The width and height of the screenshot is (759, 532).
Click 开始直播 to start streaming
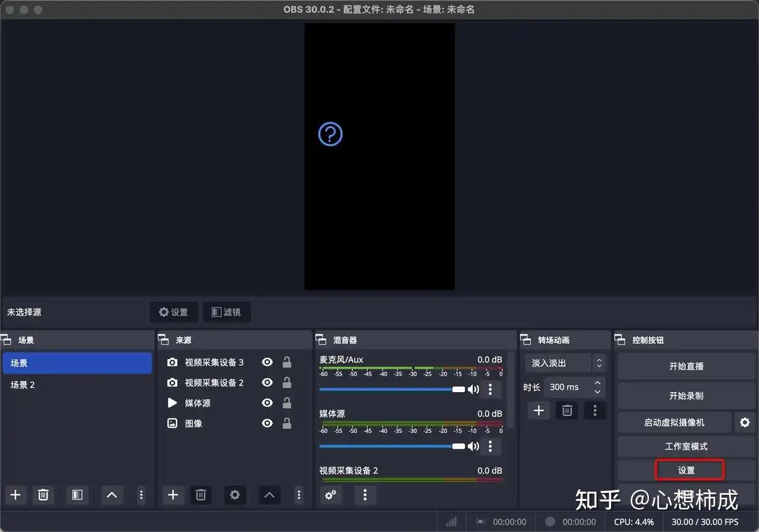(686, 365)
